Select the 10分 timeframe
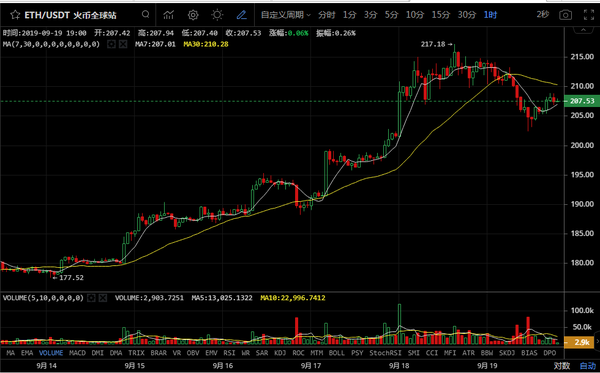 (415, 15)
